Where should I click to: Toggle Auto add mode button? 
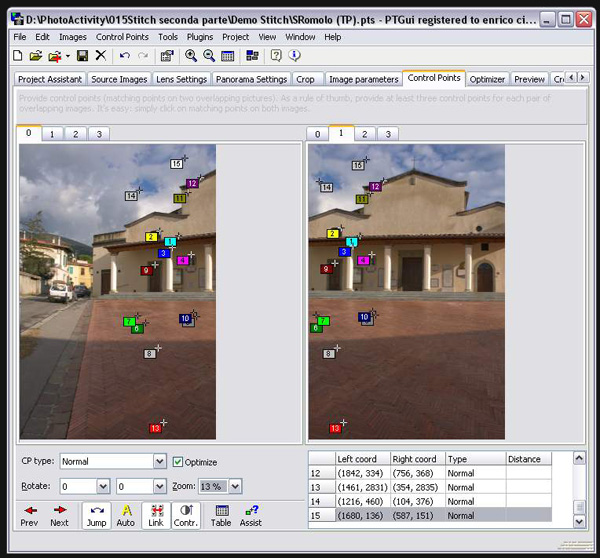click(x=126, y=516)
